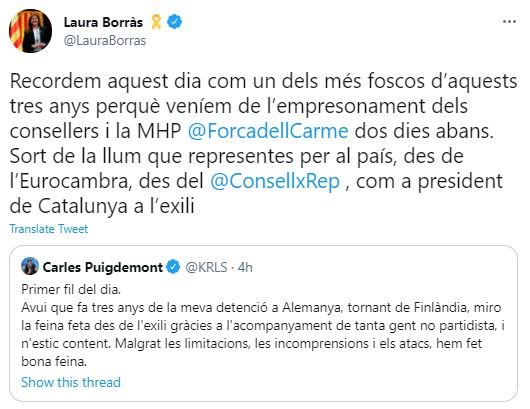Click Translate Tweet
Viewport: 530px width, 409px height.
pos(49,229)
